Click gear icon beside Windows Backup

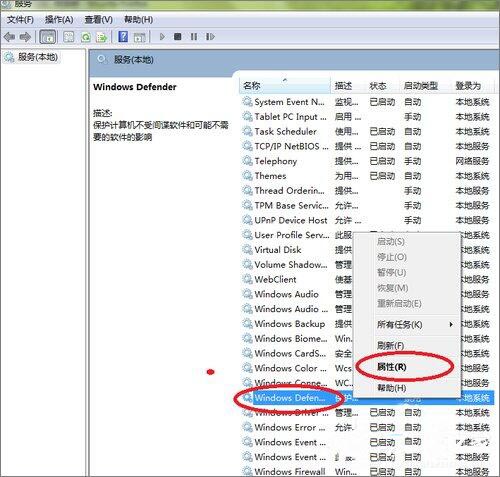pyautogui.click(x=247, y=324)
